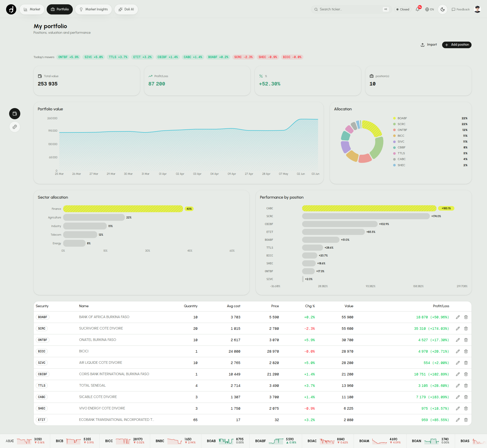Click the Import button
This screenshot has height=448, width=487.
click(429, 45)
